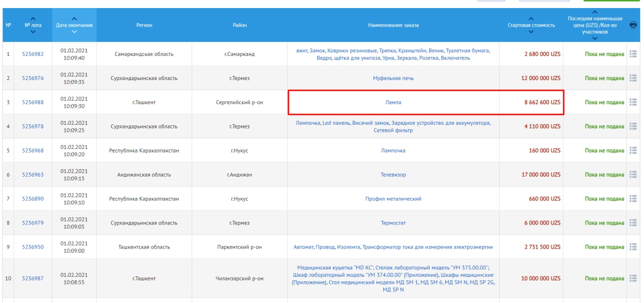
Task: Click the list icon in the Муфельная печь row
Action: tap(633, 78)
